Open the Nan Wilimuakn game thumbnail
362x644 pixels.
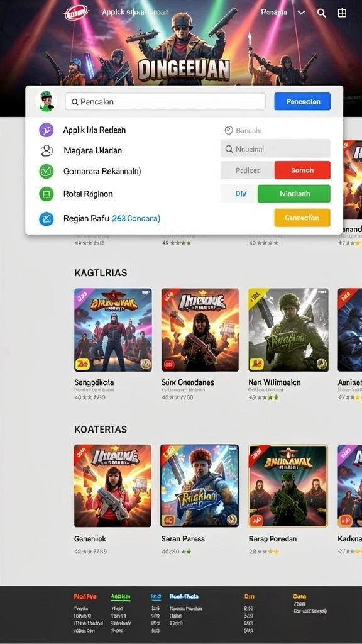(x=288, y=330)
